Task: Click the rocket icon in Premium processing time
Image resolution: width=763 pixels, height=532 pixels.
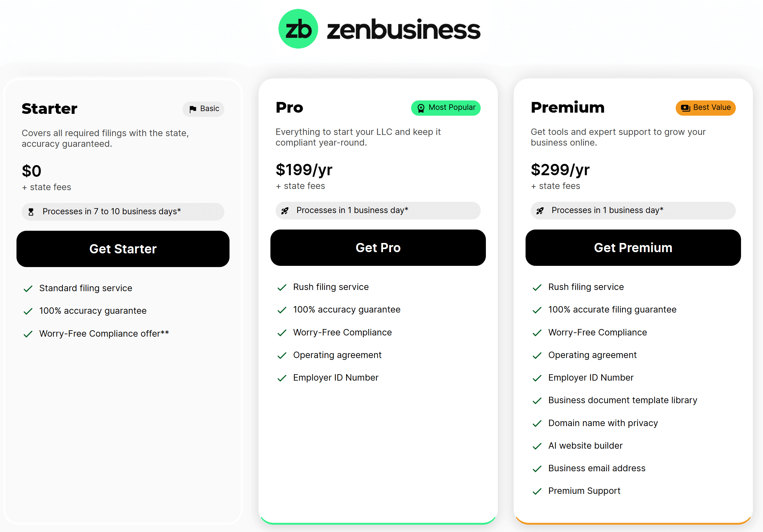Action: tap(540, 211)
